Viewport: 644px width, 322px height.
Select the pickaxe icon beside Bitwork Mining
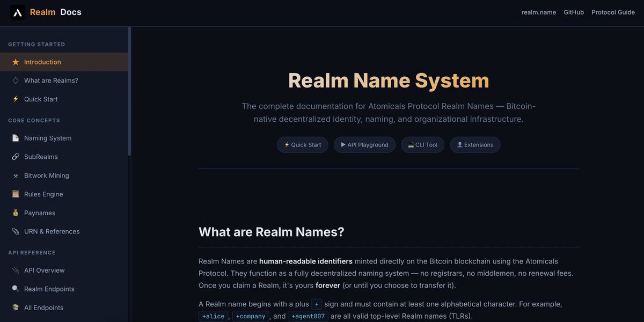(x=15, y=175)
